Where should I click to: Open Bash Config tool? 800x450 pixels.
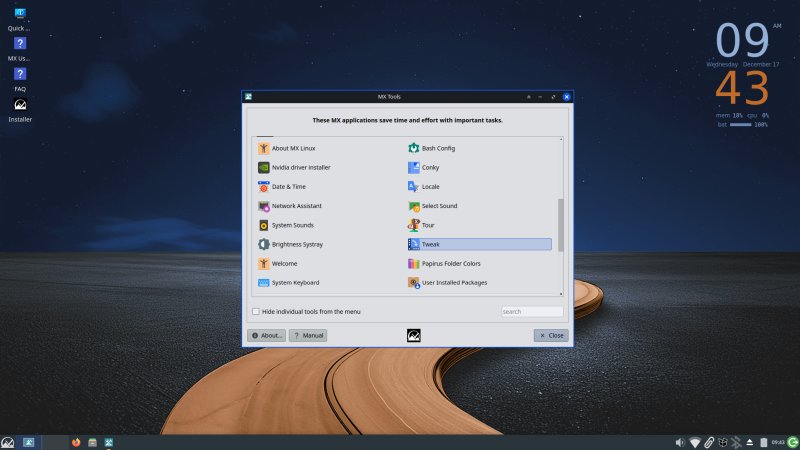[432, 148]
